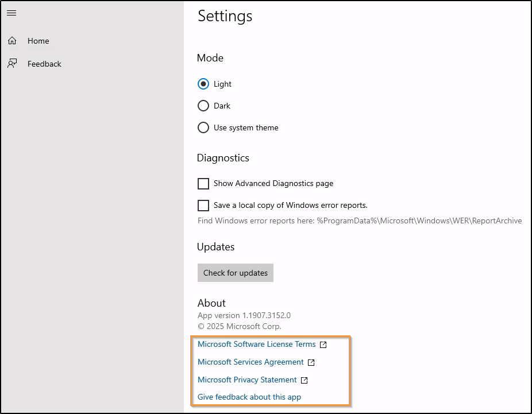This screenshot has height=414, width=532.
Task: Choose the Dark mode radio button
Action: pos(203,106)
